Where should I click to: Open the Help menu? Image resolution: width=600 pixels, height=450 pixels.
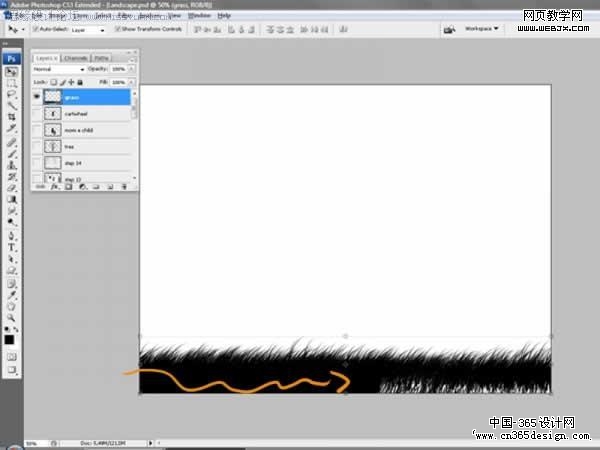pos(224,16)
